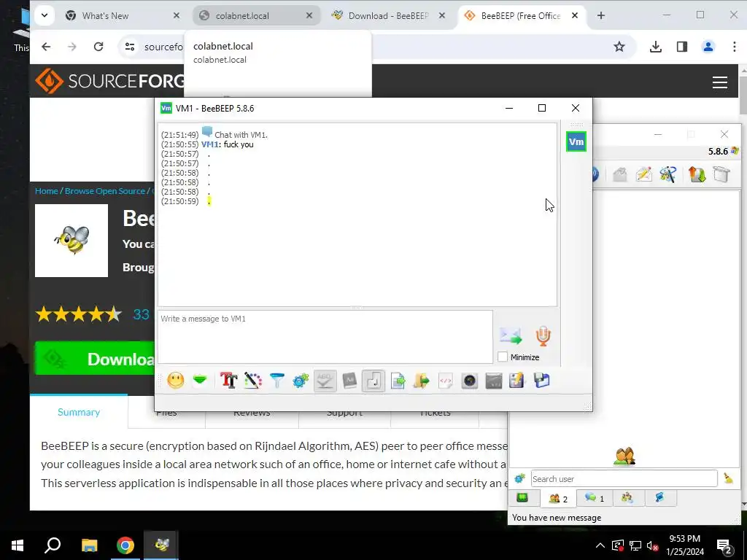Click the Search user field

coord(624,478)
